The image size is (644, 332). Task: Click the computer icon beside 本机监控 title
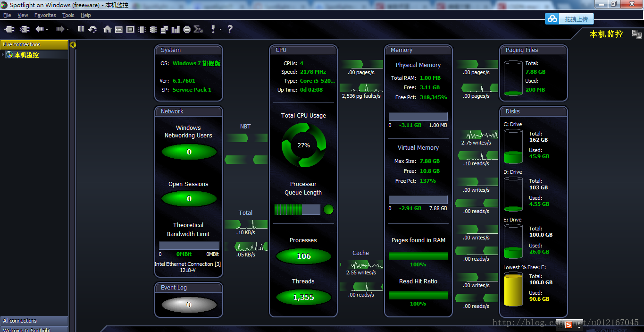pyautogui.click(x=637, y=34)
